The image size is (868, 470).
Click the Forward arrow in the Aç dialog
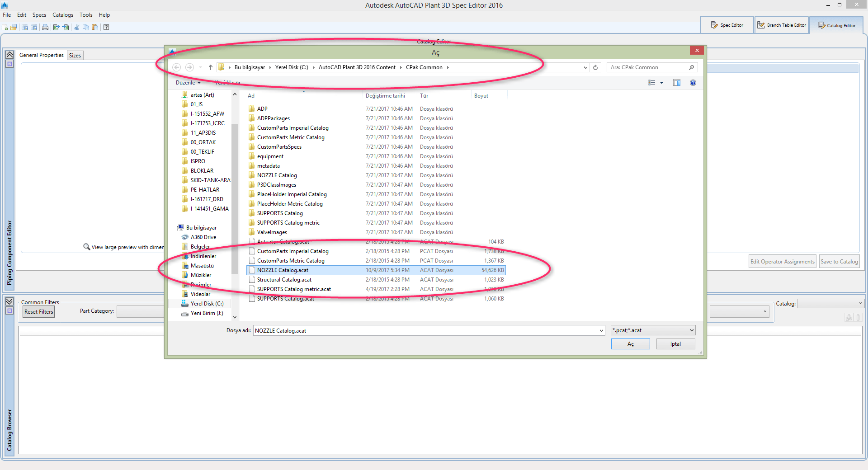[189, 67]
